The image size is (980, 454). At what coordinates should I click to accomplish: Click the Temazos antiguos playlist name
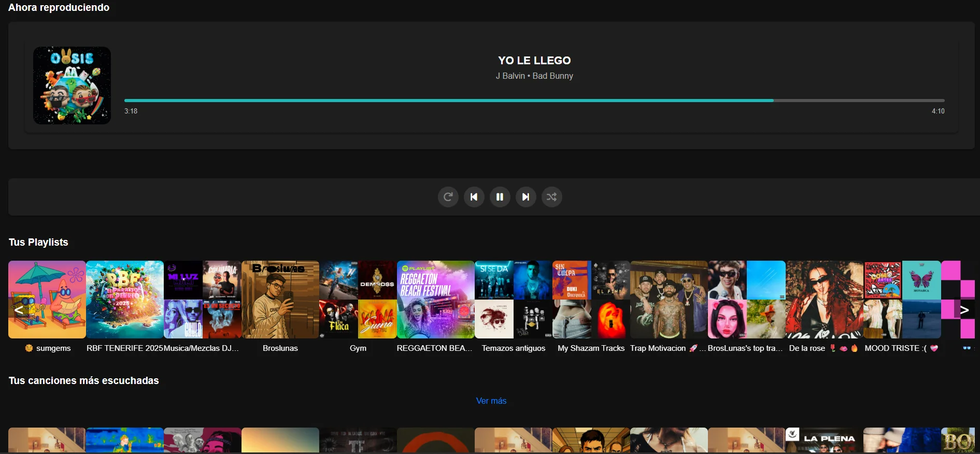pos(514,348)
